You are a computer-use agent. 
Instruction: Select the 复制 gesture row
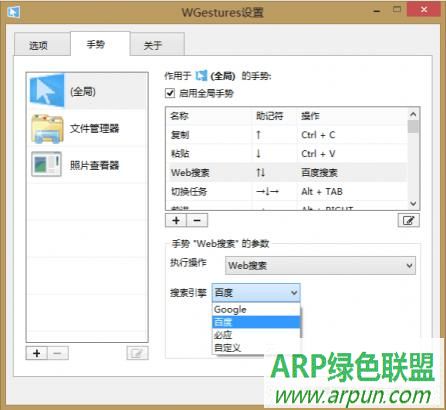287,135
